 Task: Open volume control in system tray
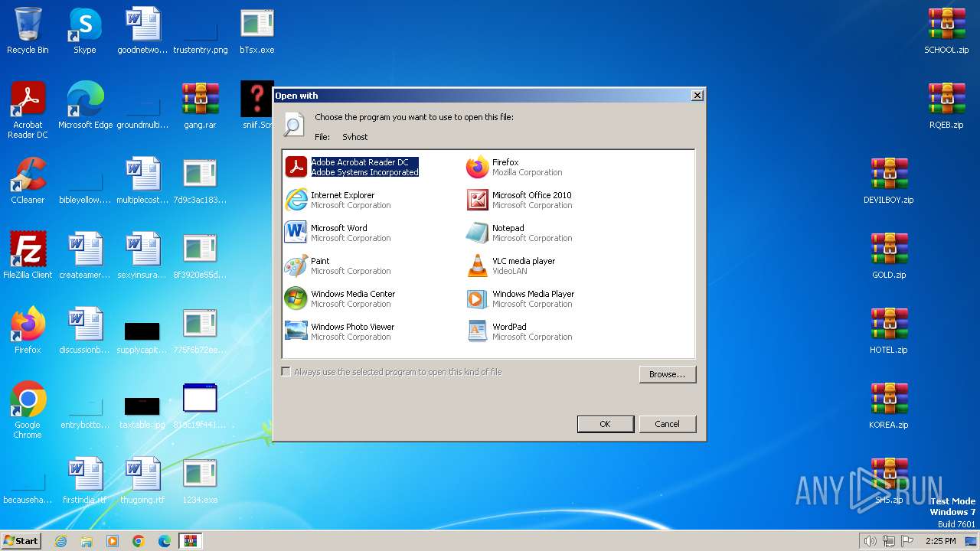coord(870,541)
